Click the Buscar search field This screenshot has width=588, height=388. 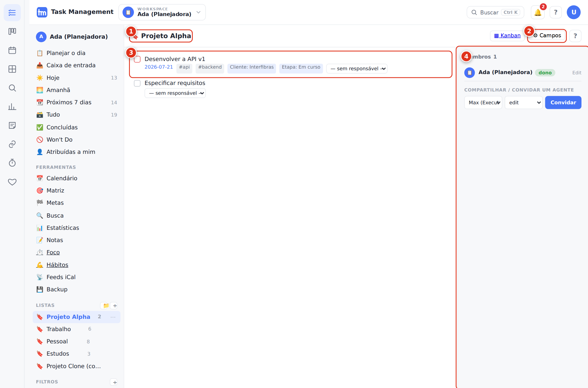pos(495,13)
